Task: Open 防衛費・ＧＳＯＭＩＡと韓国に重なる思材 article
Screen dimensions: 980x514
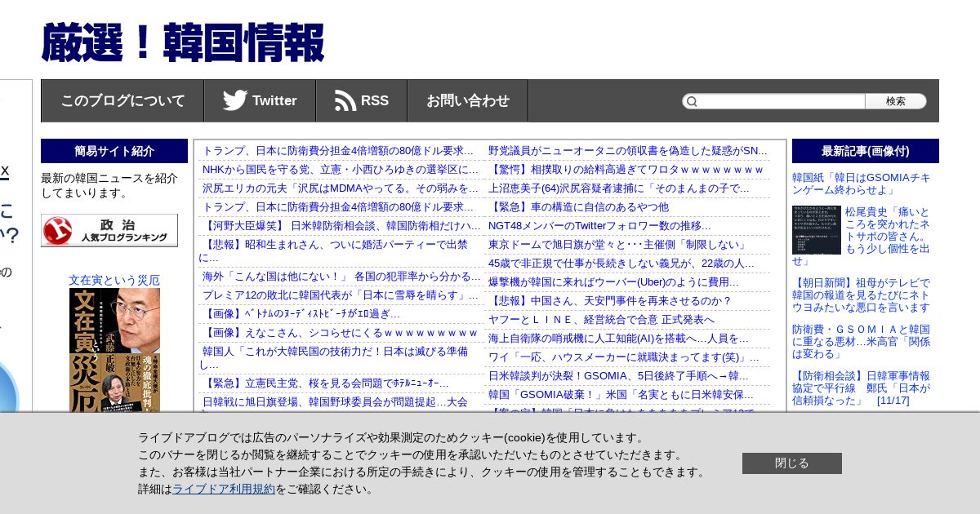Action: coord(862,341)
